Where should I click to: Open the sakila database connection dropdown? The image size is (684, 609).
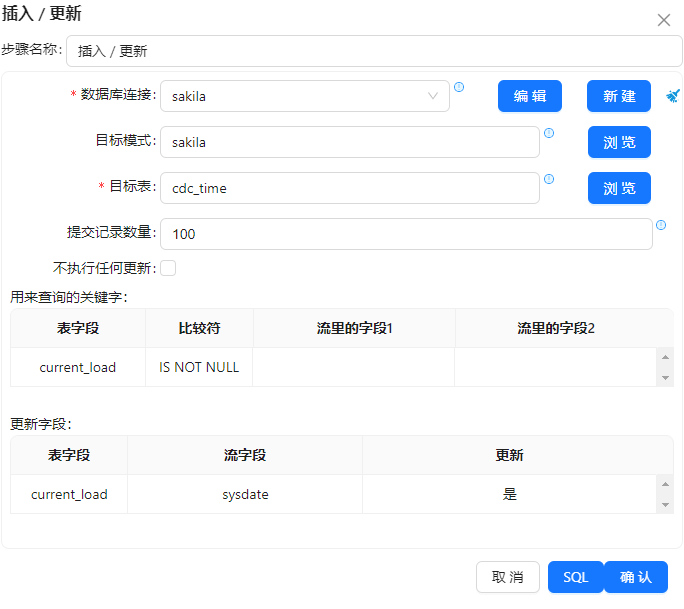pos(305,96)
